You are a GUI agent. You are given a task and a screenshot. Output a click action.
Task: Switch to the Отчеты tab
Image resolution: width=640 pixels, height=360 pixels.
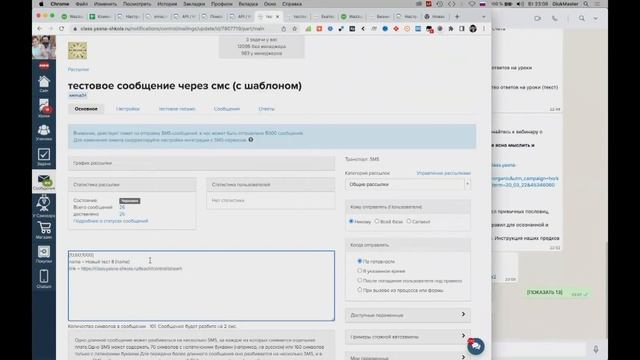[267, 109]
